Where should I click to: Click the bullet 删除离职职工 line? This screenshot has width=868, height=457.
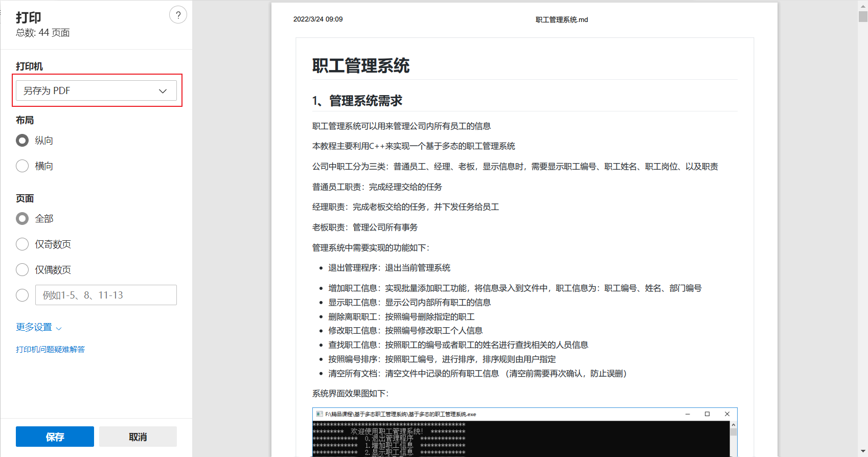pyautogui.click(x=401, y=317)
